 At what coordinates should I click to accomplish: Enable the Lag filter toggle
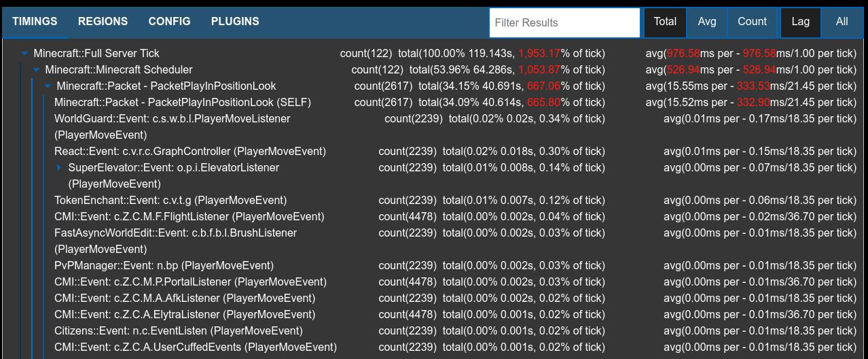point(801,22)
